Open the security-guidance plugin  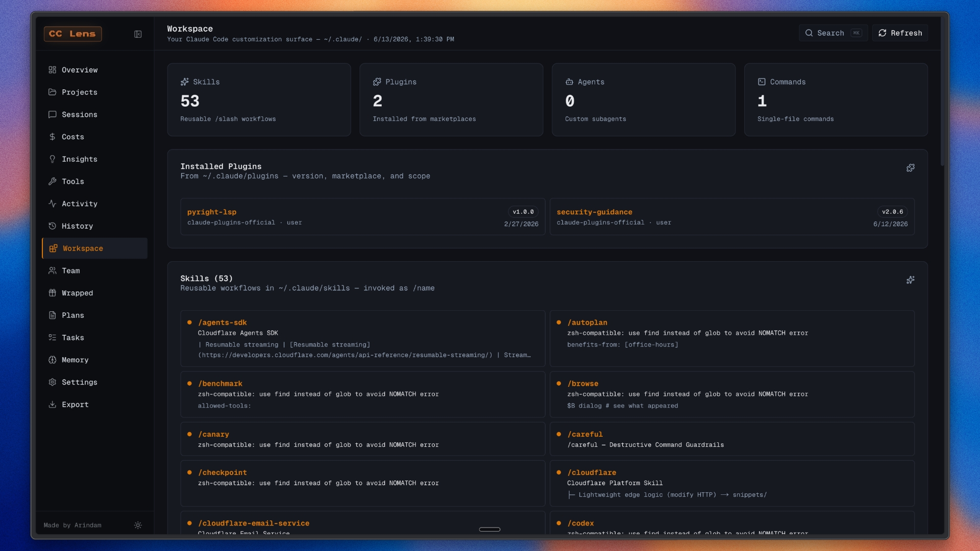[732, 217]
